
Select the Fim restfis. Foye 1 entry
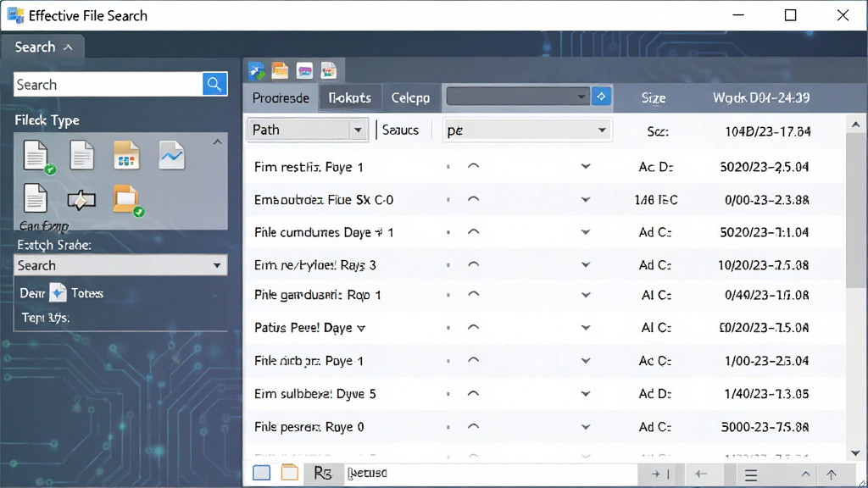(309, 167)
